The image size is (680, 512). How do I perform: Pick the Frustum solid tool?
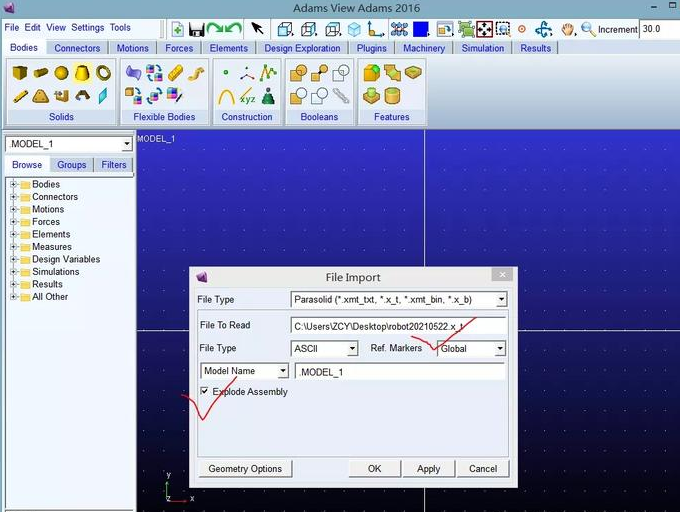coord(82,72)
